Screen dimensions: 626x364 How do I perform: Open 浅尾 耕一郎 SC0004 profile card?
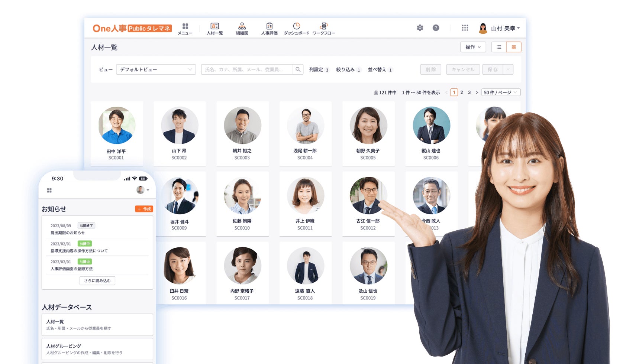(x=306, y=134)
